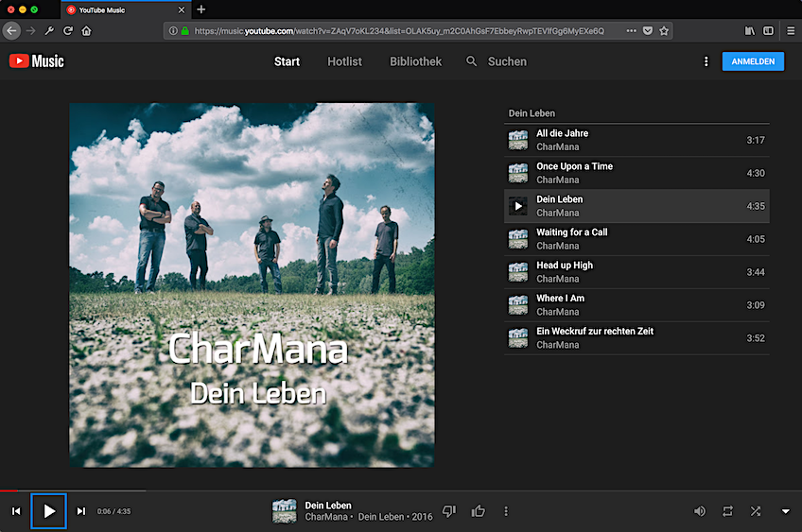
Task: Play 'All die Jahre' from the queue
Action: pyautogui.click(x=636, y=140)
